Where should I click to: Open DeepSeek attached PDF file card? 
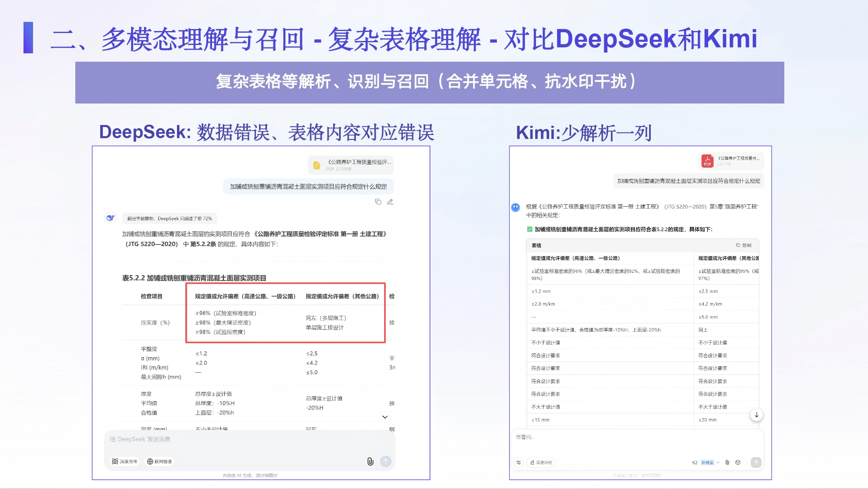point(351,165)
